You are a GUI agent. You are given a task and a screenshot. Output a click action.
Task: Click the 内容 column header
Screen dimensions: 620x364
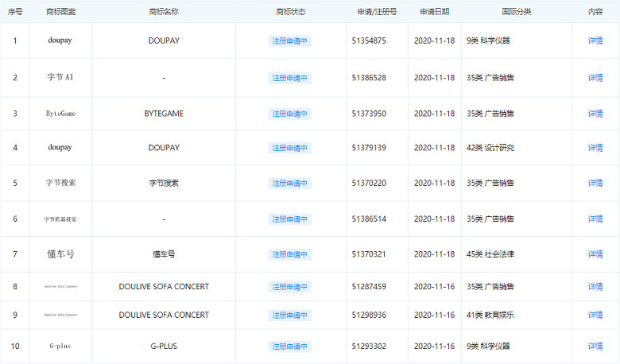(595, 12)
